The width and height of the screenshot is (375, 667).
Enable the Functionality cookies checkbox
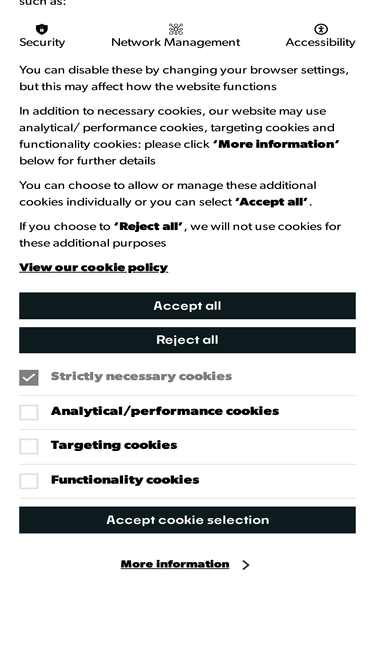(x=28, y=481)
